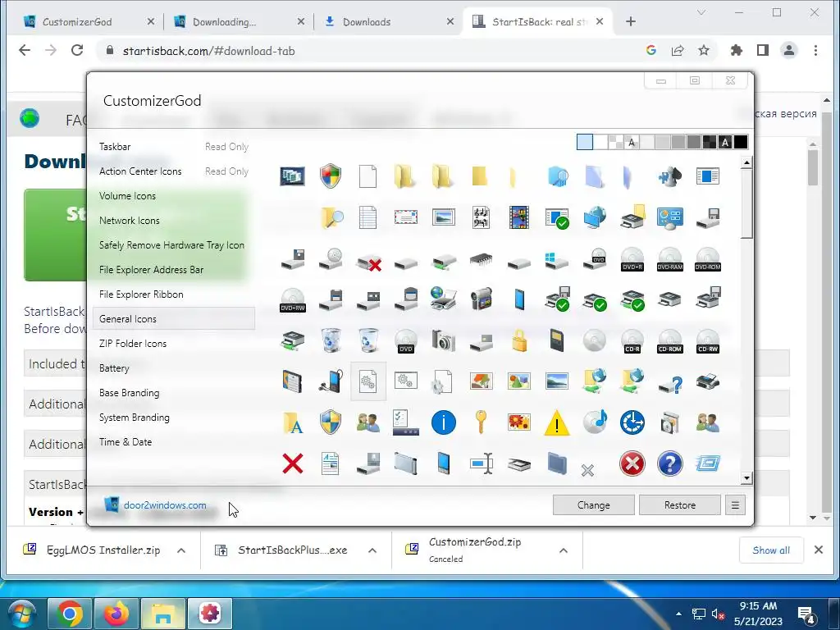Select the CD-RW disc icon
Image resolution: width=840 pixels, height=630 pixels.
point(708,341)
